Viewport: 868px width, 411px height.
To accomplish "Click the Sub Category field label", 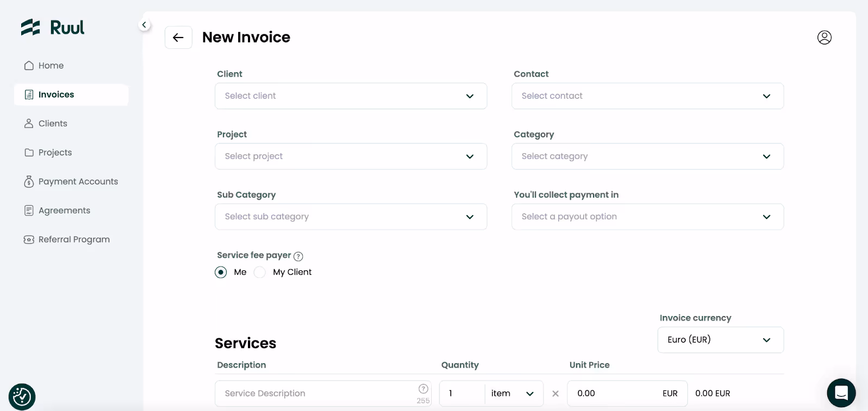I will [x=246, y=194].
